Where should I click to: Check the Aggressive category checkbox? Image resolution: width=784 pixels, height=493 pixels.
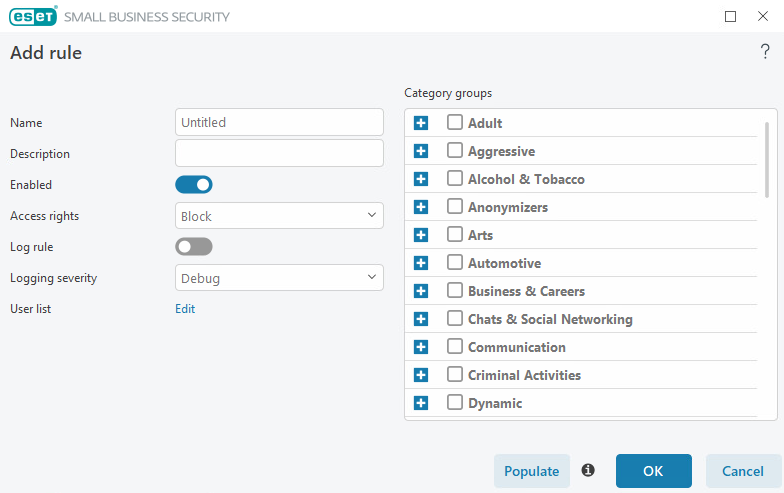pos(454,150)
